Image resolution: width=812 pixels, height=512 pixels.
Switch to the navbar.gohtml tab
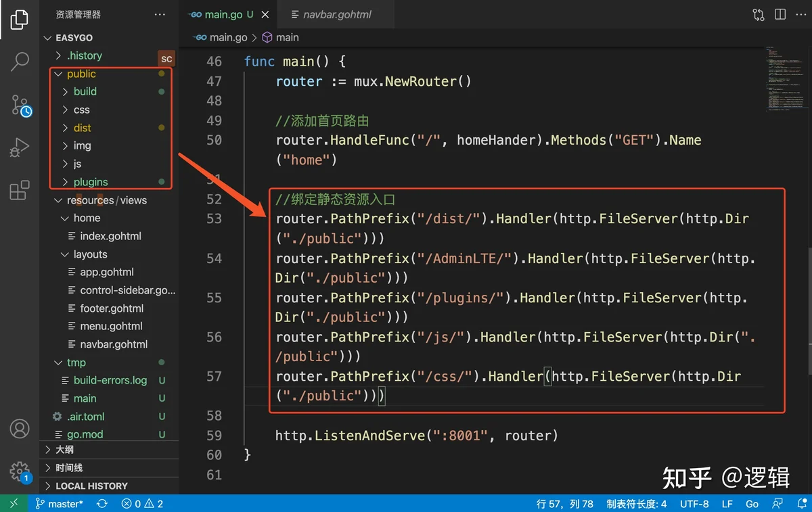coord(338,14)
